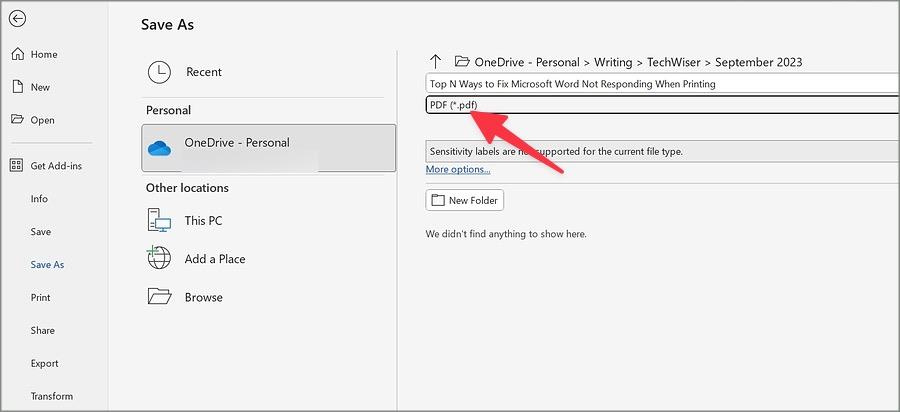Open the More options link
Screen dimensions: 900x412
(458, 170)
